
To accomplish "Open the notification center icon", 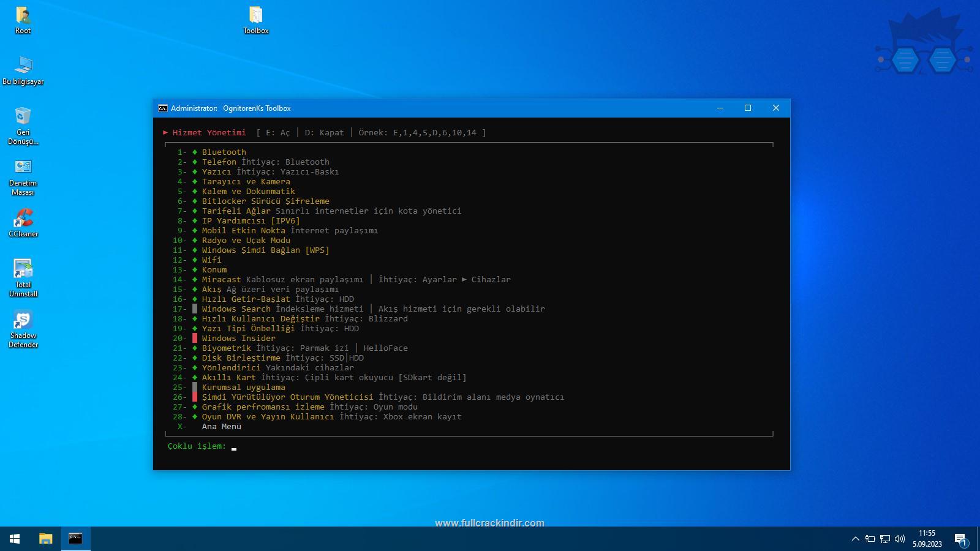I will [960, 539].
